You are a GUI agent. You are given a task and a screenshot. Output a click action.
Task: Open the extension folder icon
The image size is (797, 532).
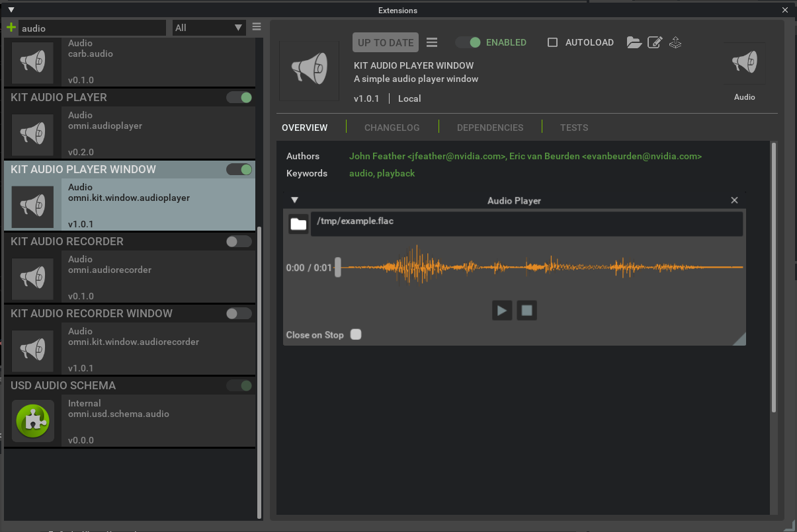click(x=634, y=42)
